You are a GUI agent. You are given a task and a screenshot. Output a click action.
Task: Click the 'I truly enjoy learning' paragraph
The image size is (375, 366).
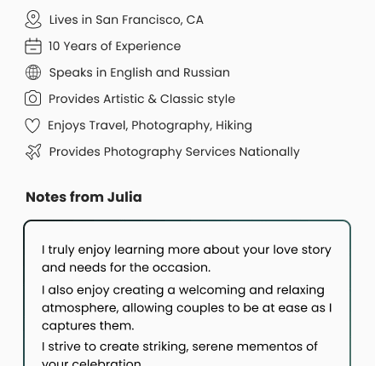[186, 259]
